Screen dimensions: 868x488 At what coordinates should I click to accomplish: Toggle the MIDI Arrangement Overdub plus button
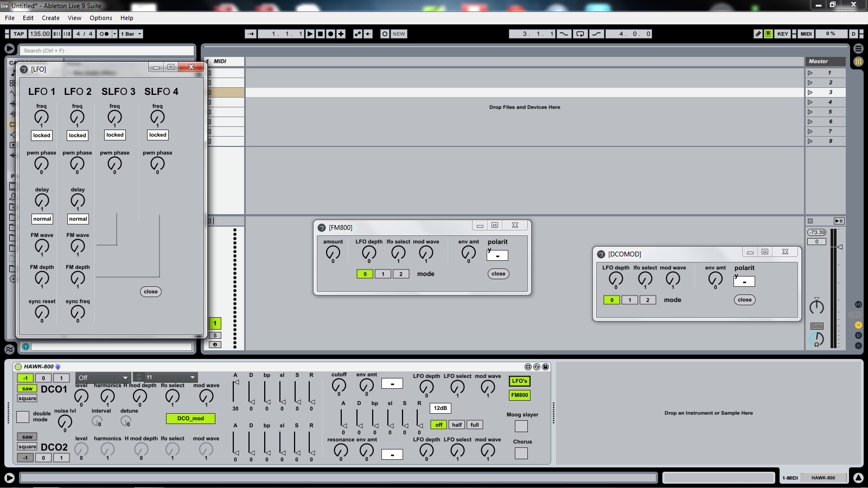click(341, 34)
